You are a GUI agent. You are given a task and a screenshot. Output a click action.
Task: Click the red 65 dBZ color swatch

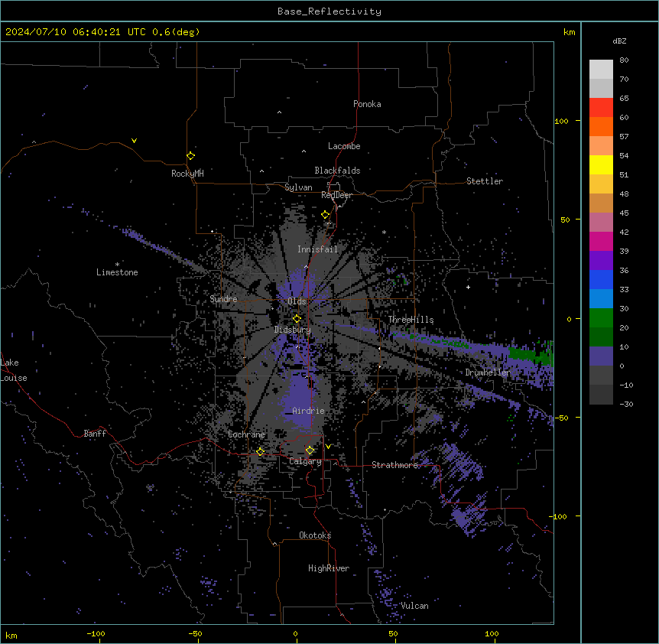pyautogui.click(x=601, y=108)
